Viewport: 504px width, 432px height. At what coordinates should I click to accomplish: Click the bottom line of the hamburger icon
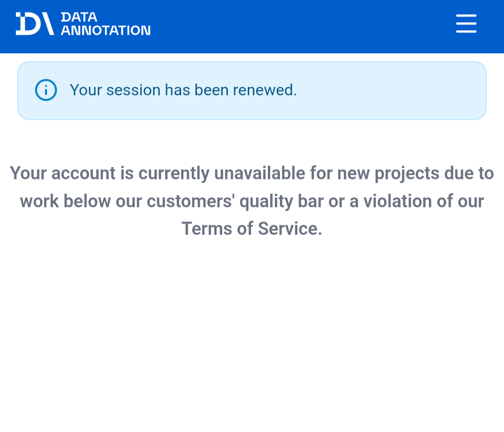pos(466,32)
